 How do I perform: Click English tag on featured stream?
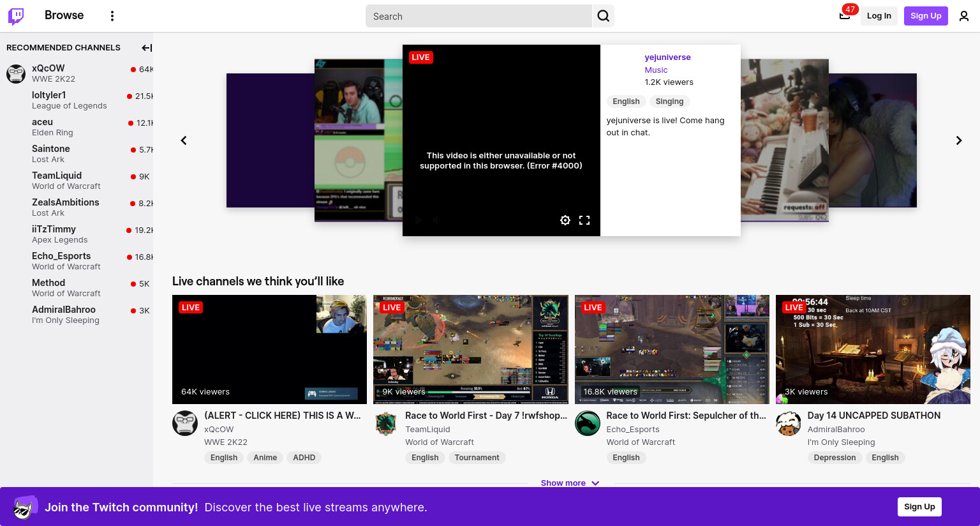tap(626, 101)
